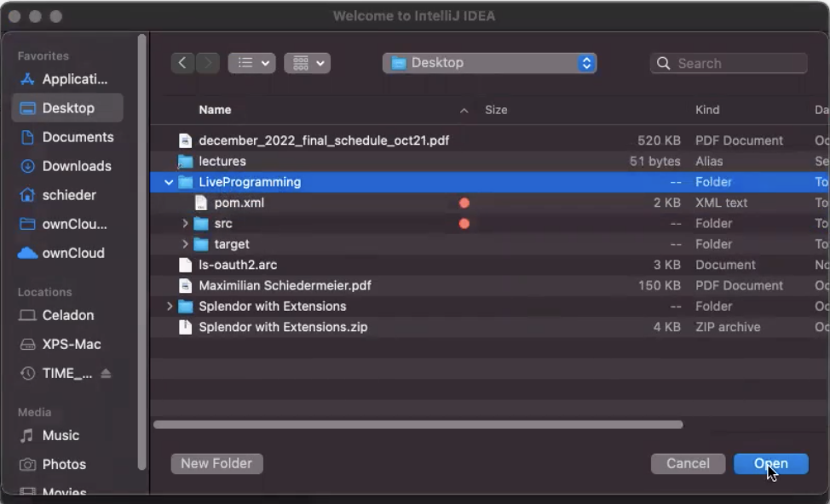830x504 pixels.
Task: Open Music in the sidebar
Action: click(x=67, y=435)
